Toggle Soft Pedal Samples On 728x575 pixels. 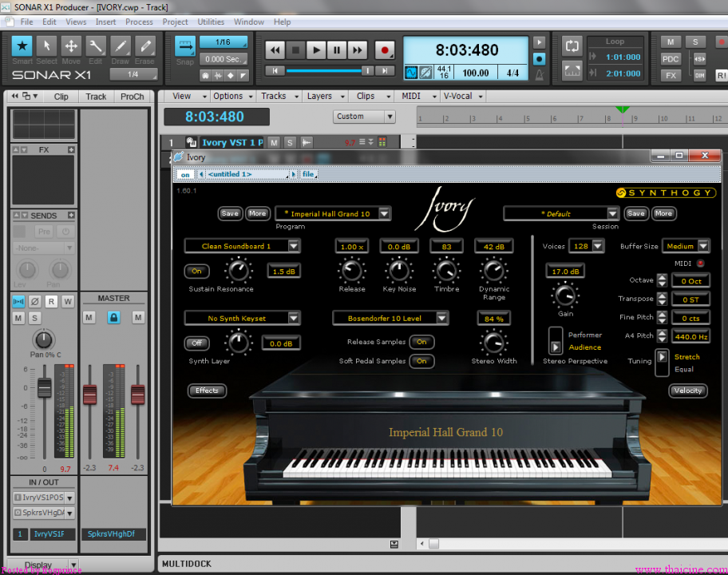[421, 361]
